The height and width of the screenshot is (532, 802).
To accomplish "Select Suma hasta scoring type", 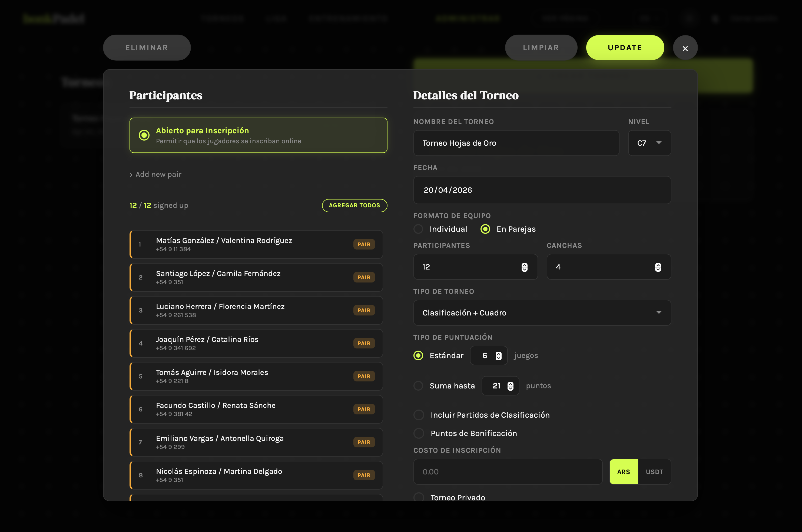I will (x=418, y=386).
